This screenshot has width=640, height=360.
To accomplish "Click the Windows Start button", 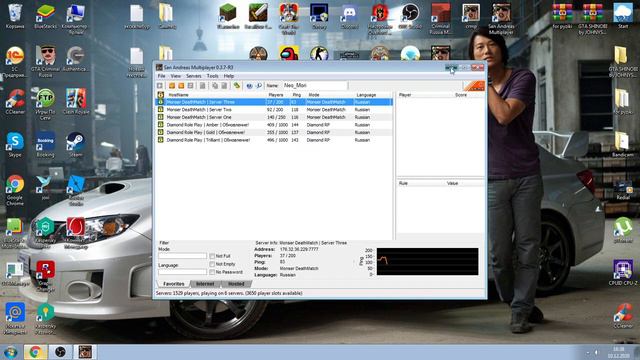I will coord(10,352).
